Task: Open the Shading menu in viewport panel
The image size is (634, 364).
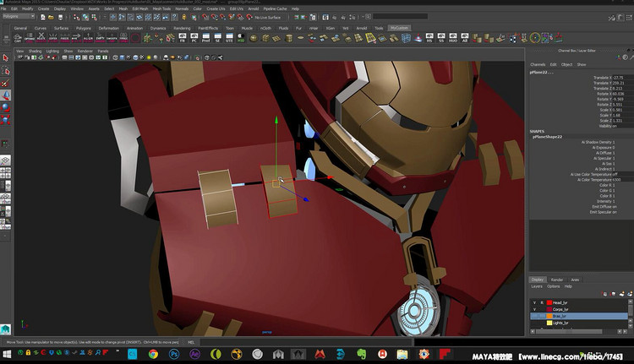Action: [x=35, y=51]
